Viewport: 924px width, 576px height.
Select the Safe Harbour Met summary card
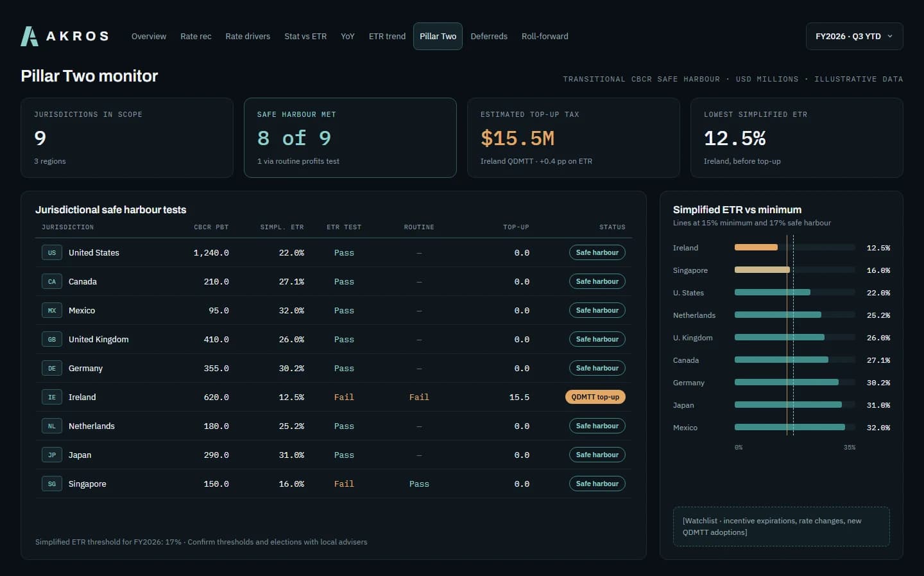tap(350, 137)
